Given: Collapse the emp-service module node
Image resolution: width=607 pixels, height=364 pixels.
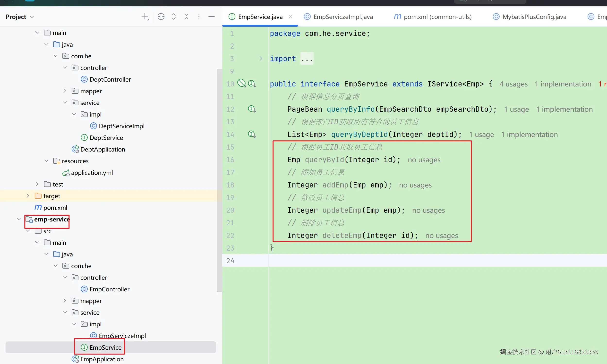Looking at the screenshot, I should [19, 219].
